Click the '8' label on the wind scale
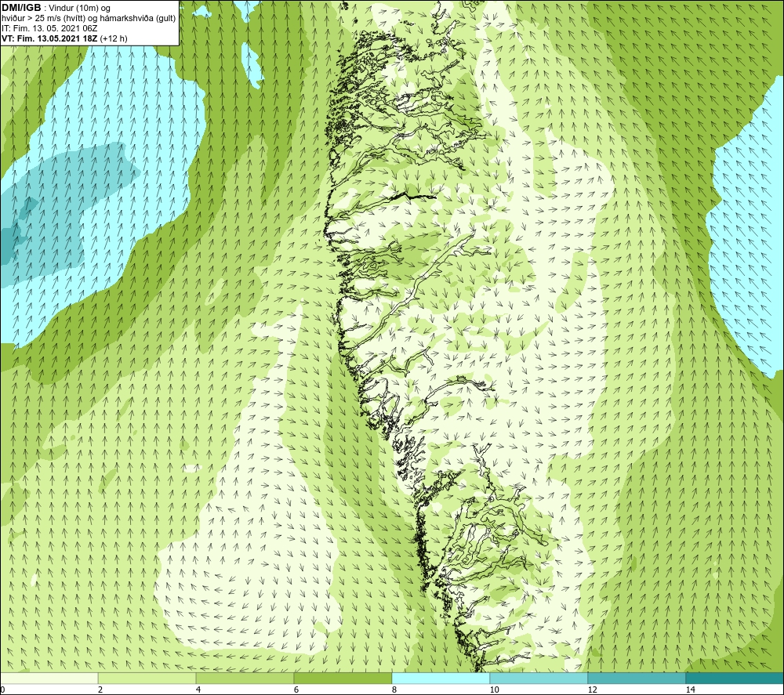The image size is (784, 695). click(394, 690)
